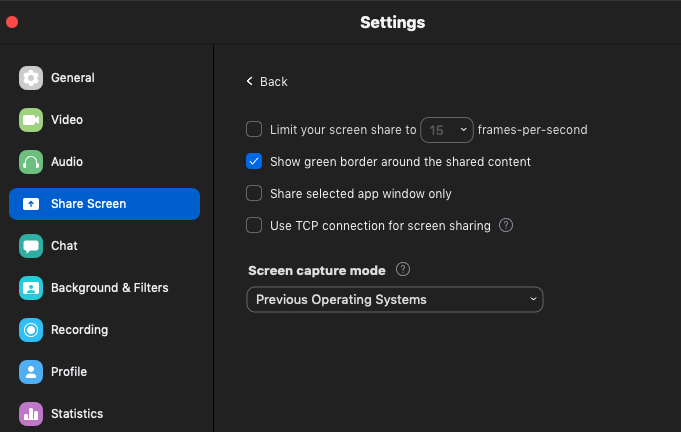681x432 pixels.
Task: Toggle Use TCP connection for screen sharing
Action: click(x=254, y=226)
